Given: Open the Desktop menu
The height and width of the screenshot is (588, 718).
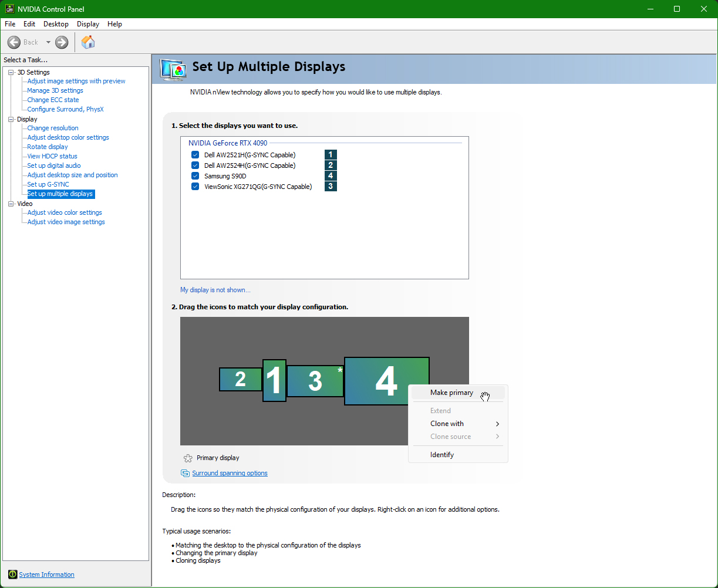Looking at the screenshot, I should [x=56, y=24].
